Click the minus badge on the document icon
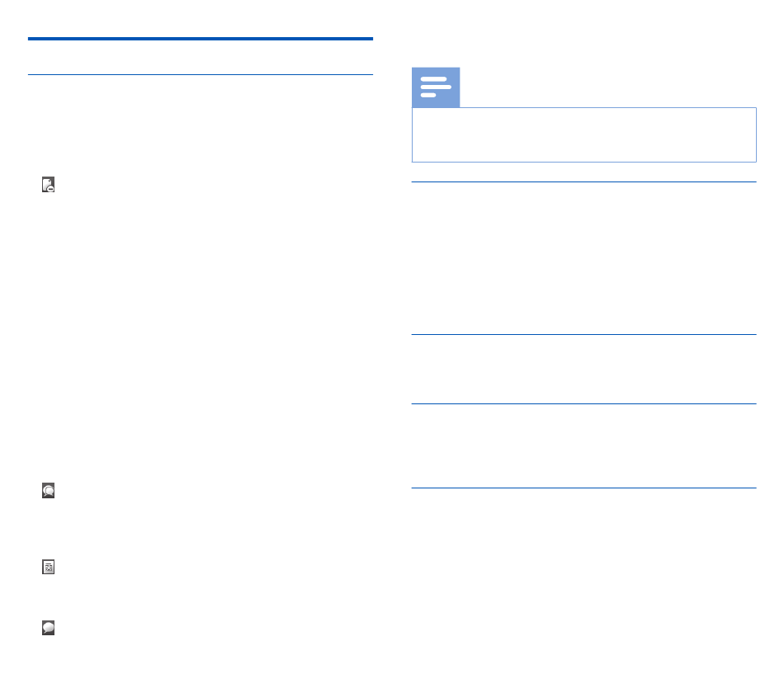The image size is (784, 693). [x=50, y=189]
